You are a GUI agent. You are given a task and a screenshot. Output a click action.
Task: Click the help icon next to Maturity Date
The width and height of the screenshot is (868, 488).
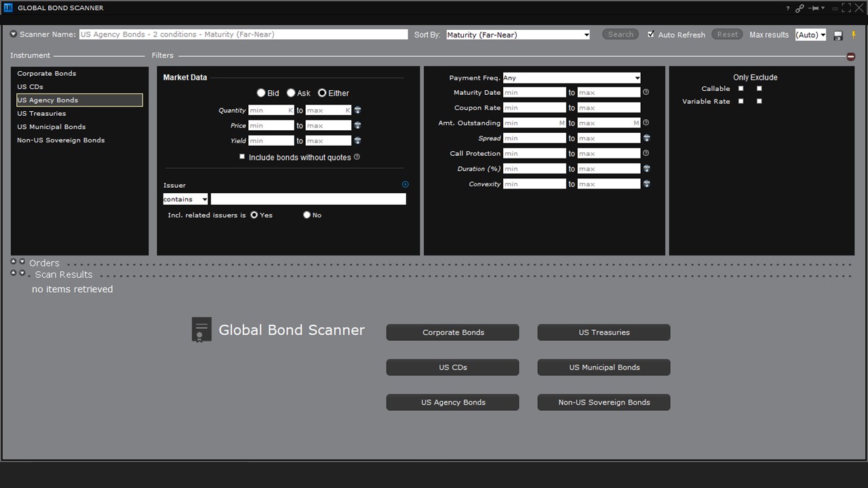click(x=646, y=92)
